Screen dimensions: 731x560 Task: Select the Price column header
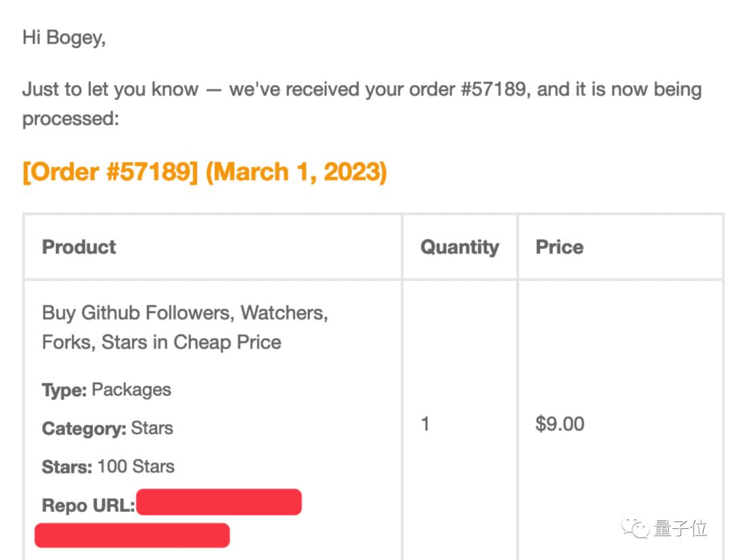(559, 247)
